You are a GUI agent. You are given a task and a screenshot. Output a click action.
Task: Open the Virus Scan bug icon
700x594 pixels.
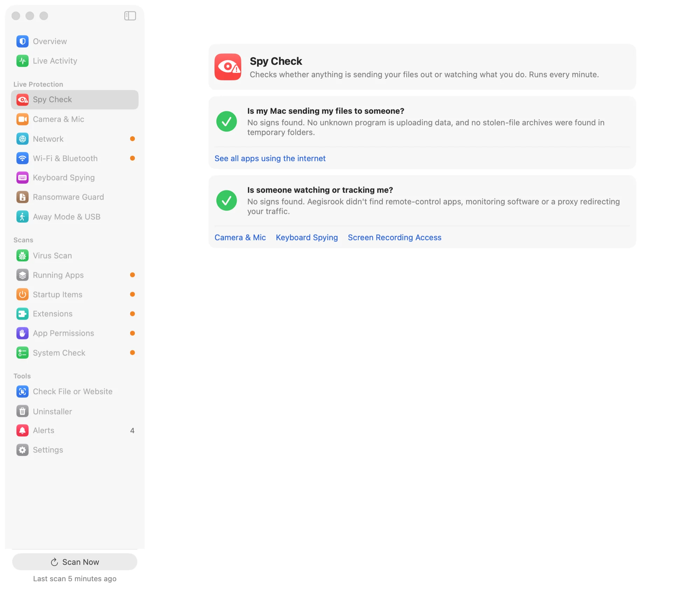[22, 256]
